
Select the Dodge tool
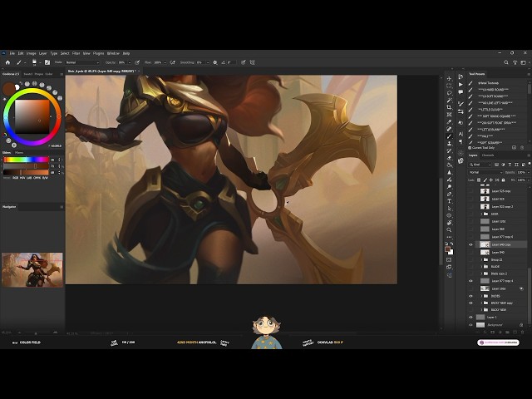click(449, 186)
